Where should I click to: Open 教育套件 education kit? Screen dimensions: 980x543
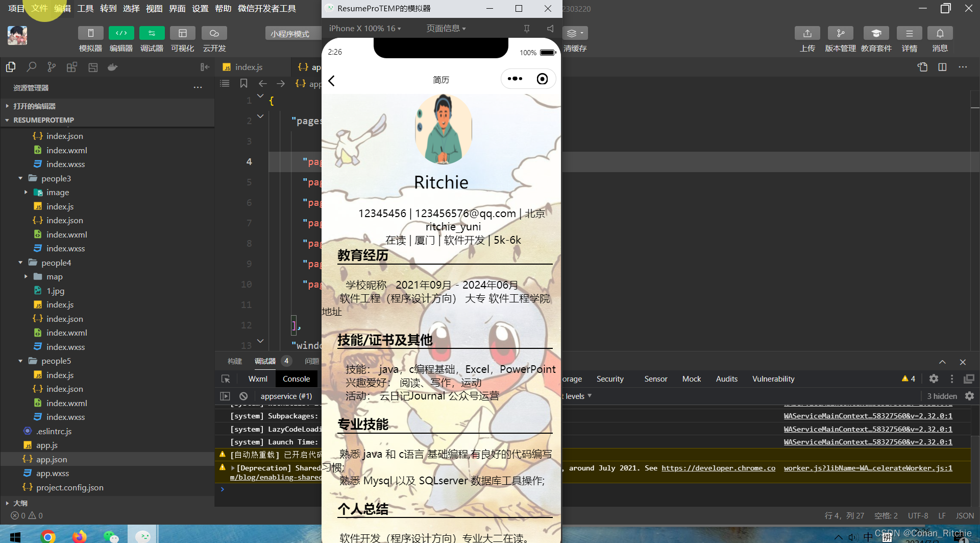tap(876, 33)
